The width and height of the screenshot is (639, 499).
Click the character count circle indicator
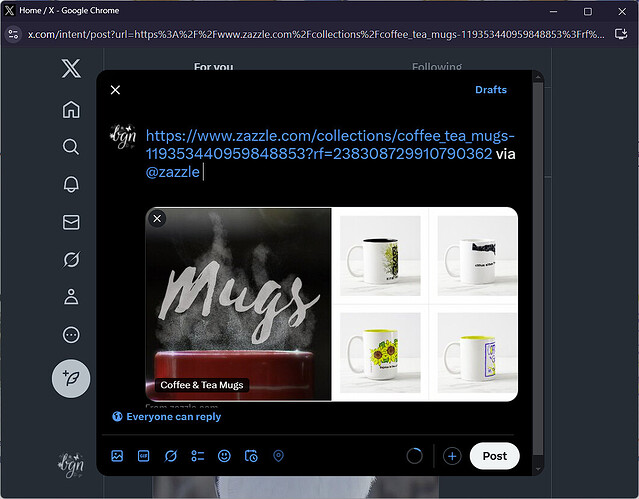tap(414, 456)
